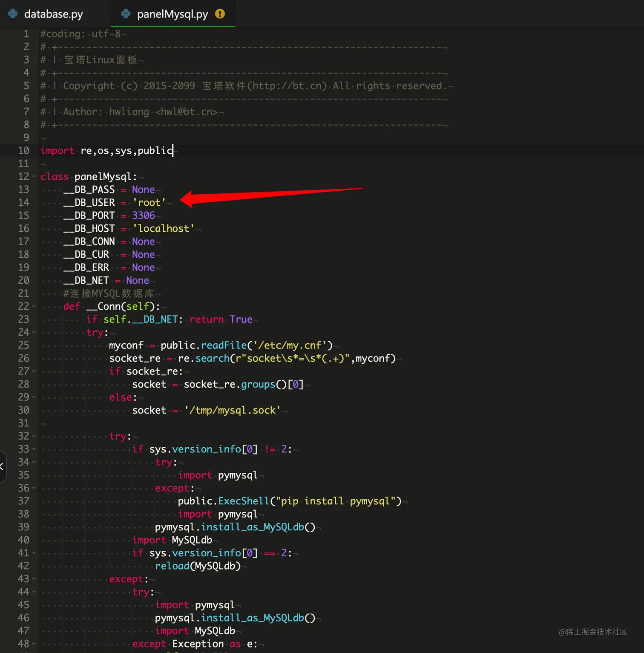Click 'import MySQLdb' on line 40
The height and width of the screenshot is (653, 644).
tap(172, 540)
